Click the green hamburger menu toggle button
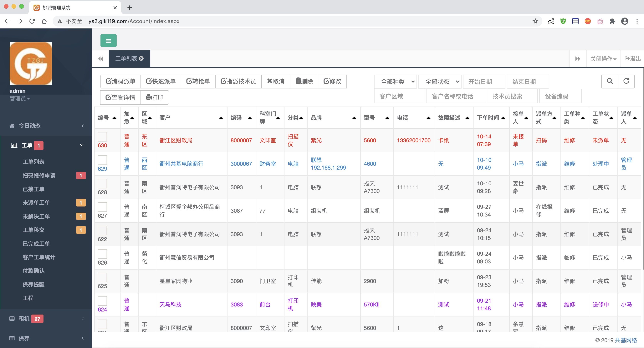The image size is (644, 348). 108,41
